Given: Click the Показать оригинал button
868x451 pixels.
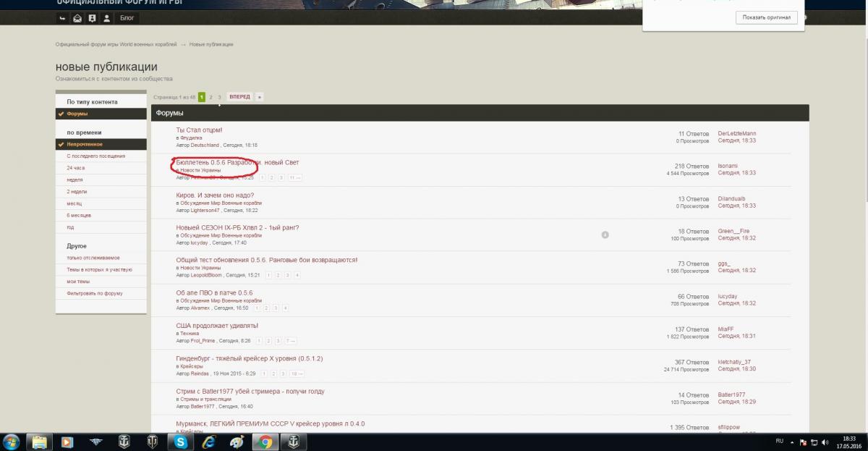Looking at the screenshot, I should click(767, 17).
